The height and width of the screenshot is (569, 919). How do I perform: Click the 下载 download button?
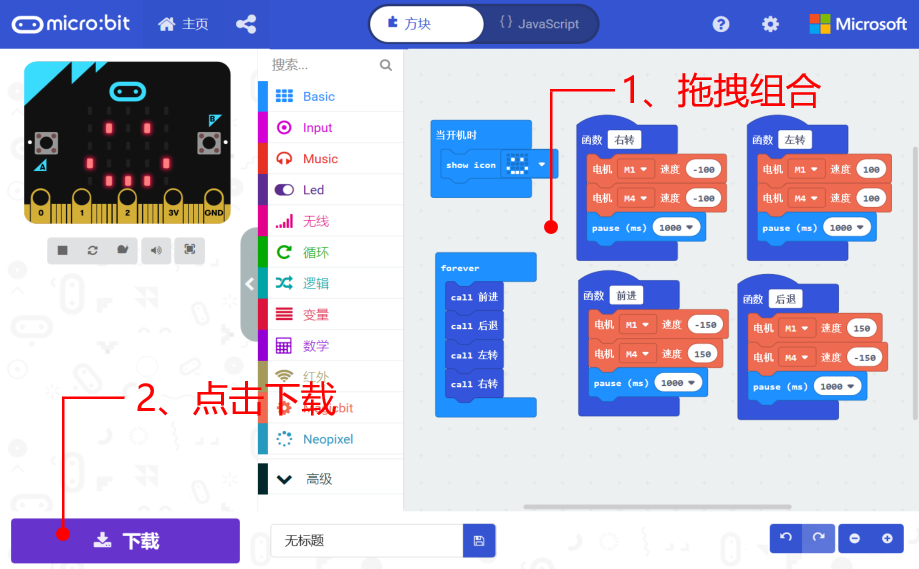(x=125, y=540)
